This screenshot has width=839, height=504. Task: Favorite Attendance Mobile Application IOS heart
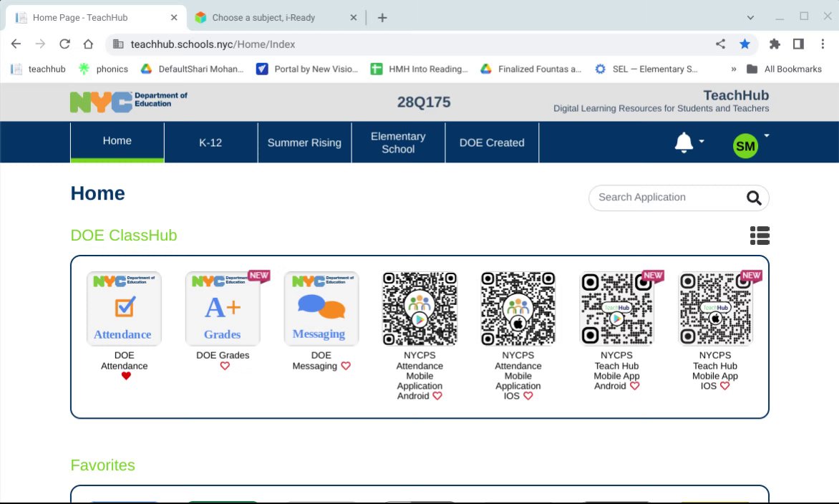pos(528,396)
